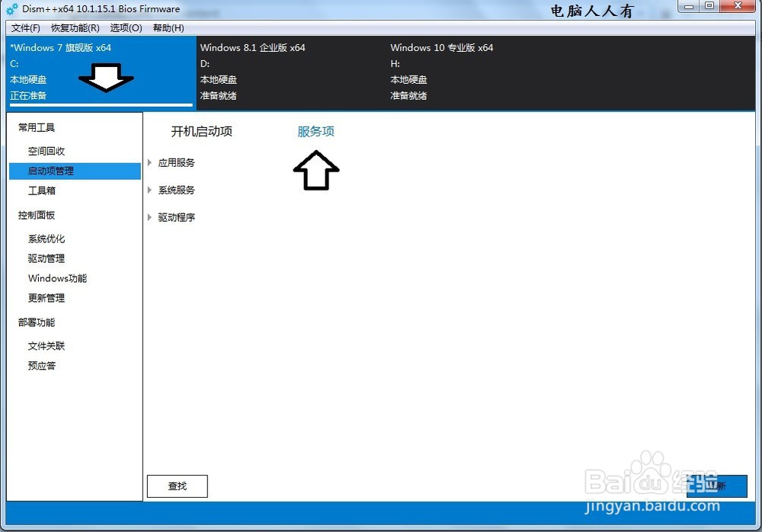This screenshot has width=762, height=532.
Task: Minimize the Dism++ window
Action: pos(689,6)
